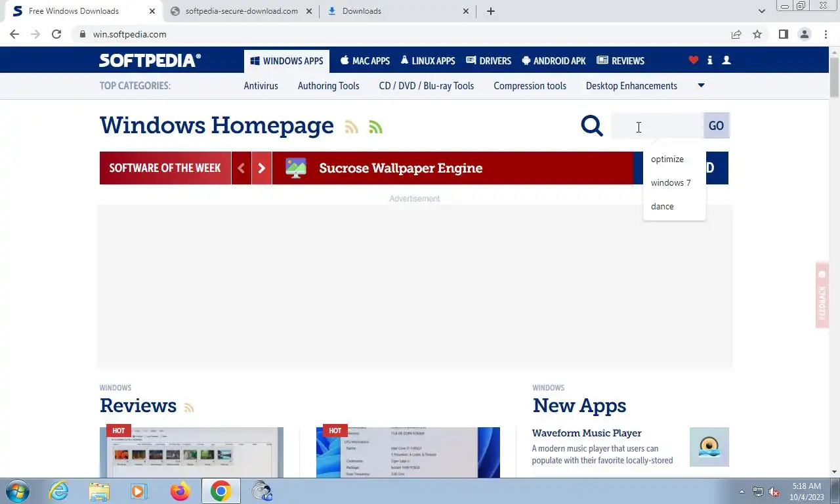Open the MAC APPS section
The image size is (840, 504).
(x=365, y=61)
